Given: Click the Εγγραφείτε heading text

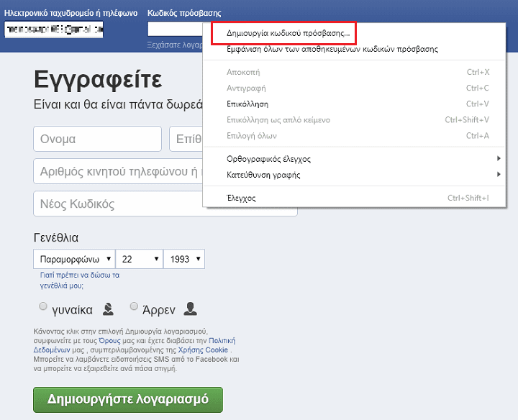Looking at the screenshot, I should coord(98,79).
